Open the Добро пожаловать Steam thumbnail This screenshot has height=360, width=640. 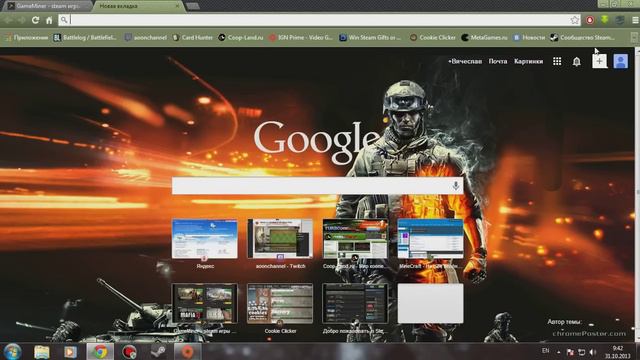point(355,304)
